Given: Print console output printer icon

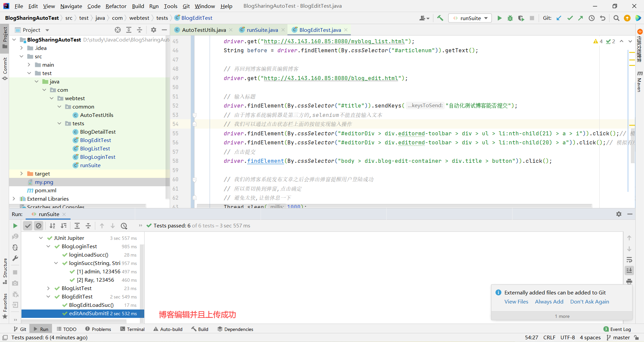Looking at the screenshot, I should 629,281.
